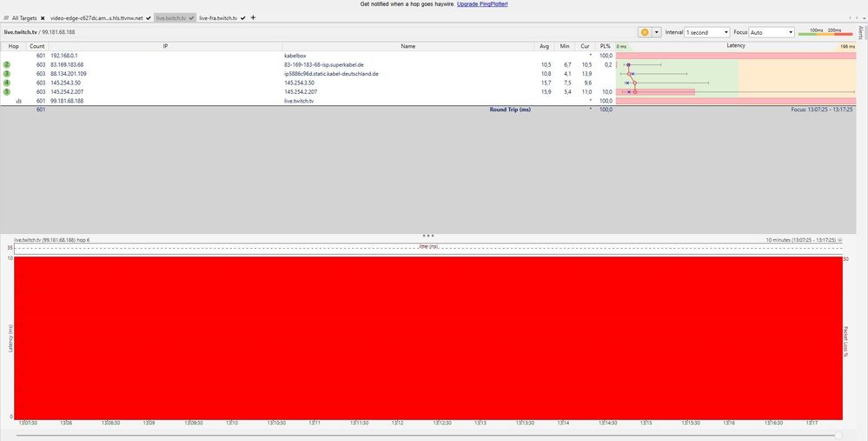
Task: Pause the trace with the orange pause button
Action: click(645, 32)
